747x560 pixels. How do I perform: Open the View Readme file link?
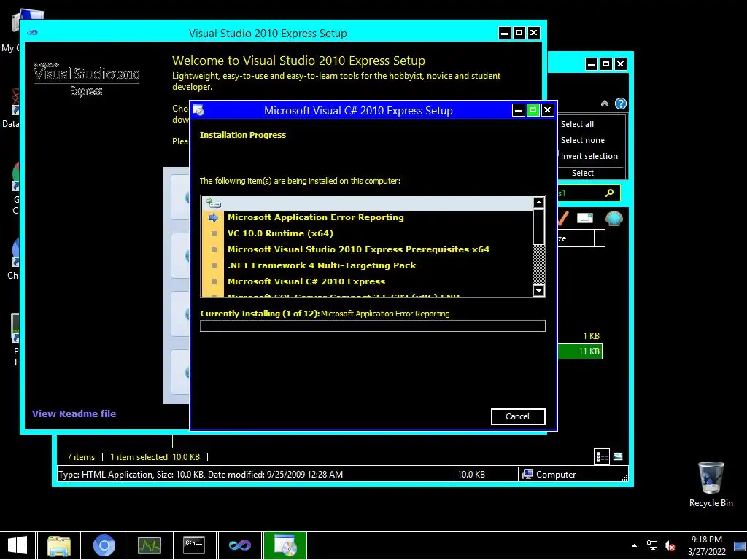coord(74,413)
